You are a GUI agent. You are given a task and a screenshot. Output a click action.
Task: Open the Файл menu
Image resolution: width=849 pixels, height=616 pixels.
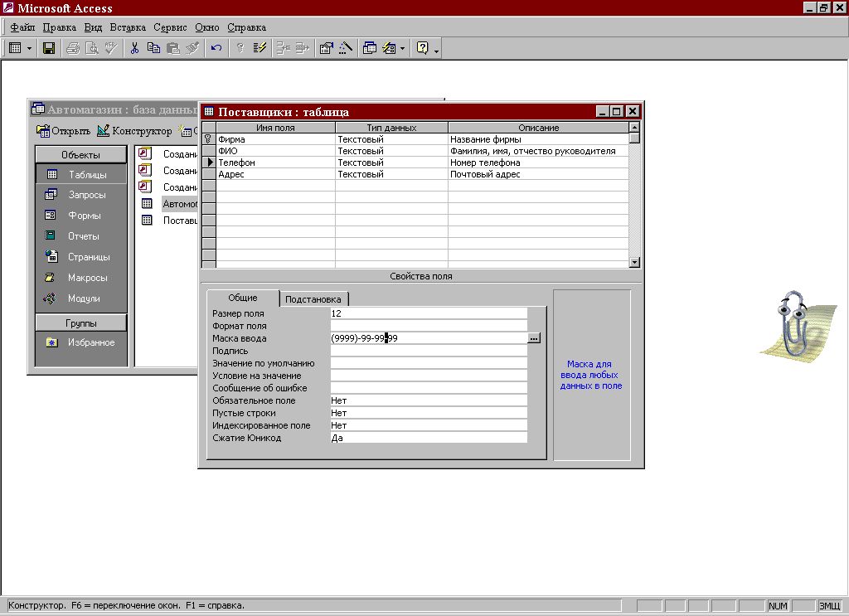point(22,27)
